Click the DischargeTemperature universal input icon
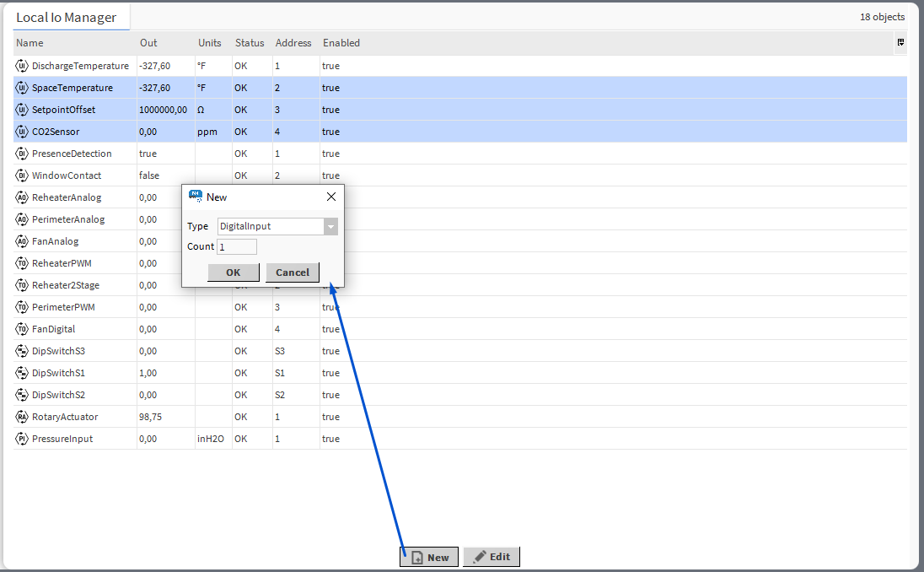Image resolution: width=924 pixels, height=572 pixels. click(22, 66)
